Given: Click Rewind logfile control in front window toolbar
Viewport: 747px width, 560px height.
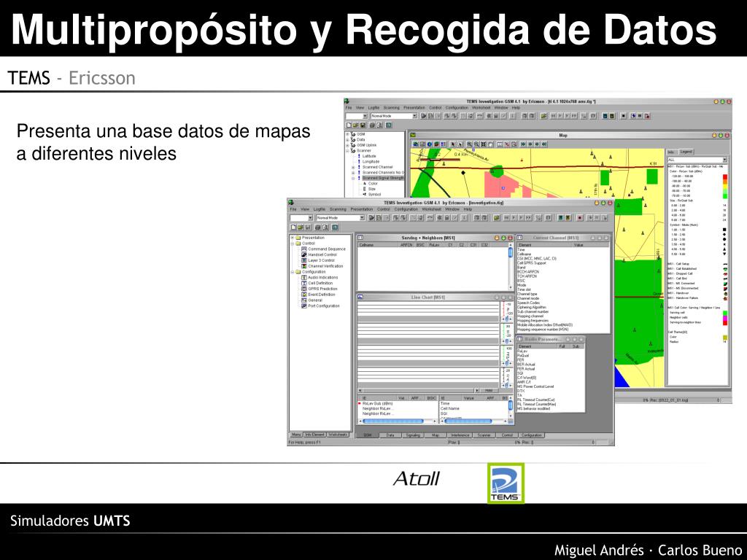Looking at the screenshot, I should [x=506, y=217].
